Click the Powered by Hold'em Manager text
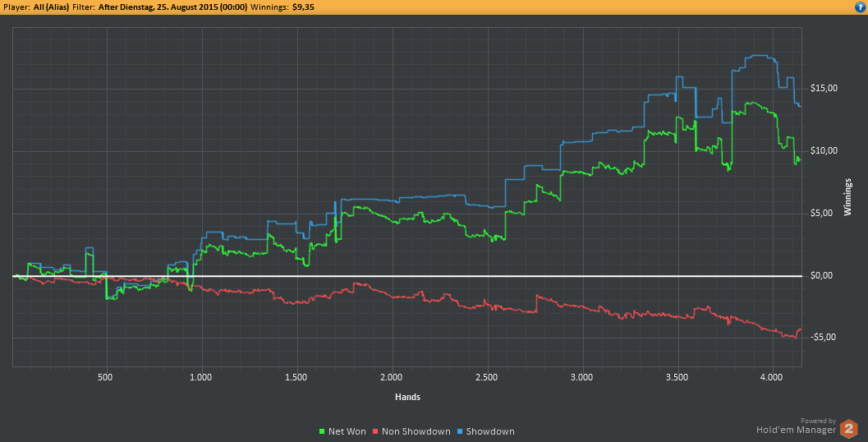Viewport: 868px width, 442px height. [796, 426]
